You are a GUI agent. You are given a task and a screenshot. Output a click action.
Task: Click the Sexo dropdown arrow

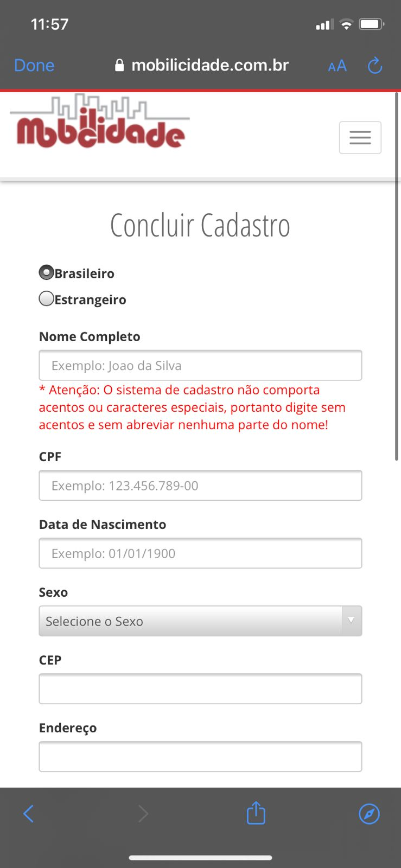pos(352,621)
